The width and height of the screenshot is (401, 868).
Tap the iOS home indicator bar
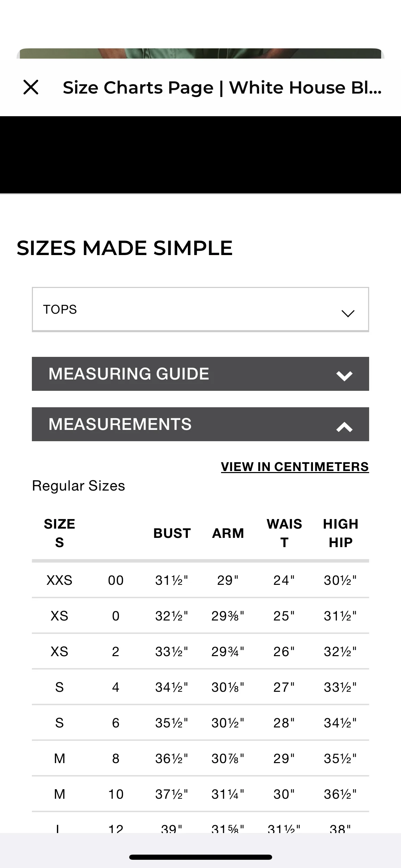point(200,857)
